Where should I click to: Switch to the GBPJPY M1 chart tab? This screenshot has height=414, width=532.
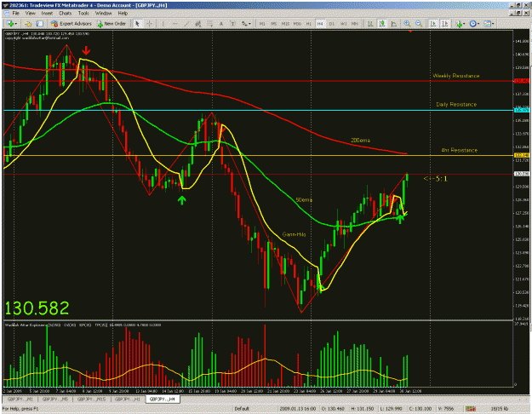(20, 399)
